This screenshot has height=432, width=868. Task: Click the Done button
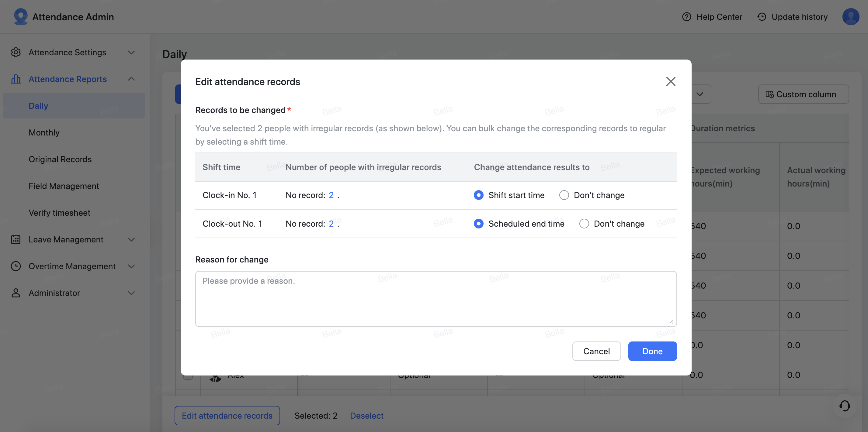tap(652, 351)
